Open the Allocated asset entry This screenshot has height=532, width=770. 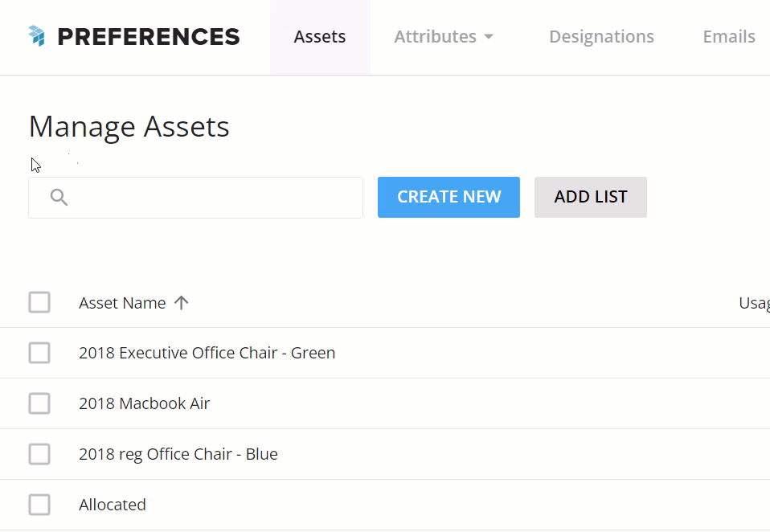tap(113, 505)
